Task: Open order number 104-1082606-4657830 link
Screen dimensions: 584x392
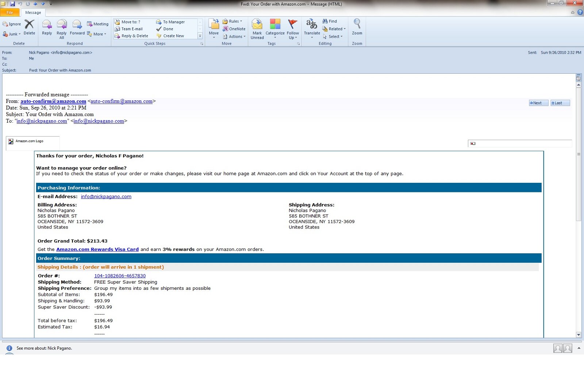Action: click(x=120, y=276)
